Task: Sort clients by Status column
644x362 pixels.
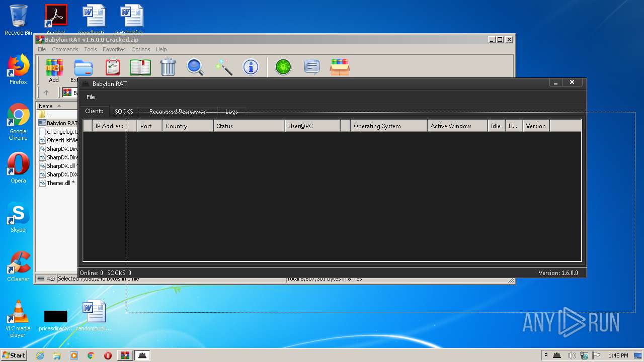Action: pos(249,126)
